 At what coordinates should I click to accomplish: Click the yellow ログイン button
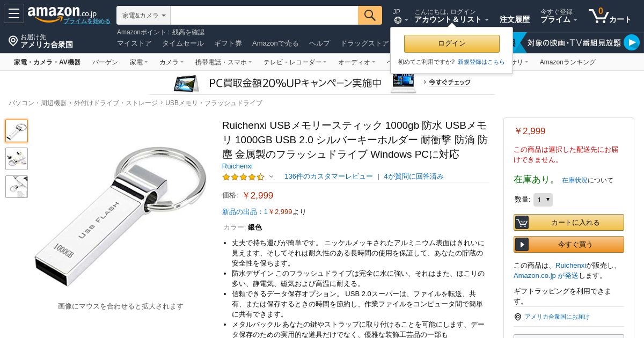(452, 43)
